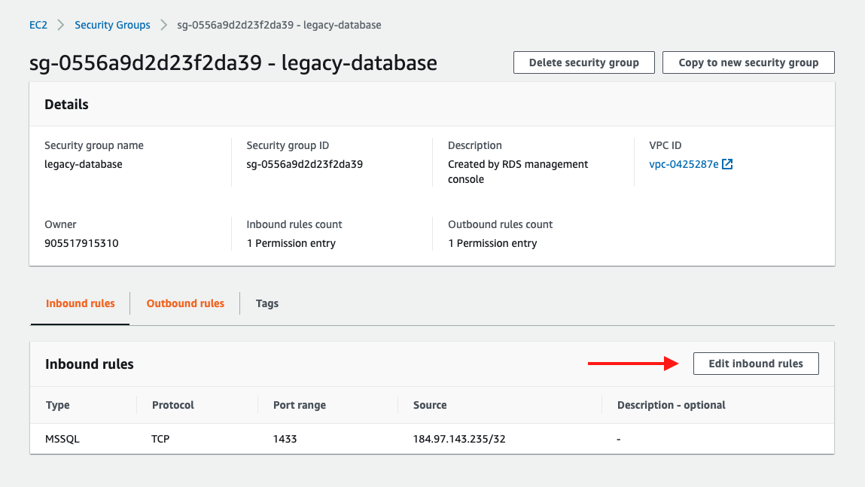This screenshot has height=487, width=868.
Task: Open the Tags tab
Action: 266,303
